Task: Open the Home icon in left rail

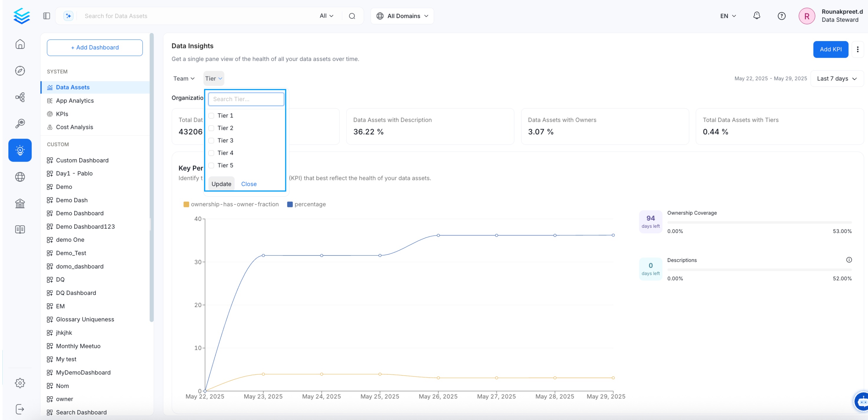Action: point(20,44)
